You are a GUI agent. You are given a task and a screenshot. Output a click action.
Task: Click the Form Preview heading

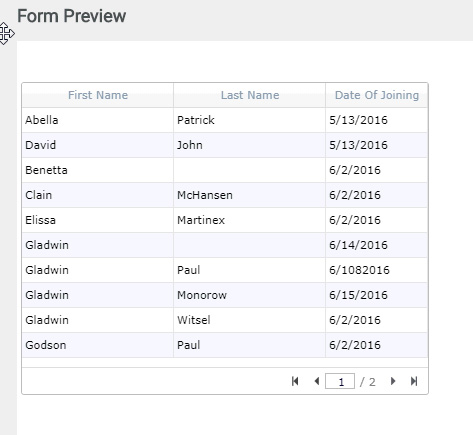tap(72, 16)
